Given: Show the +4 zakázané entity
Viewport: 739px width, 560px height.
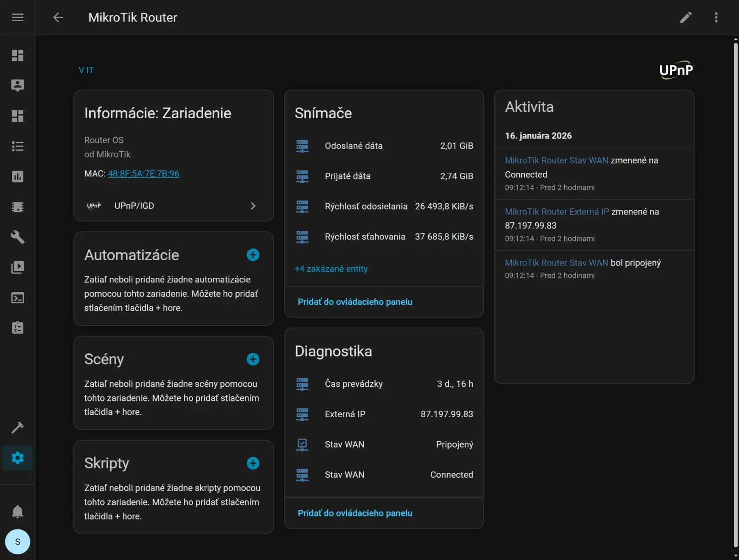Looking at the screenshot, I should (331, 269).
